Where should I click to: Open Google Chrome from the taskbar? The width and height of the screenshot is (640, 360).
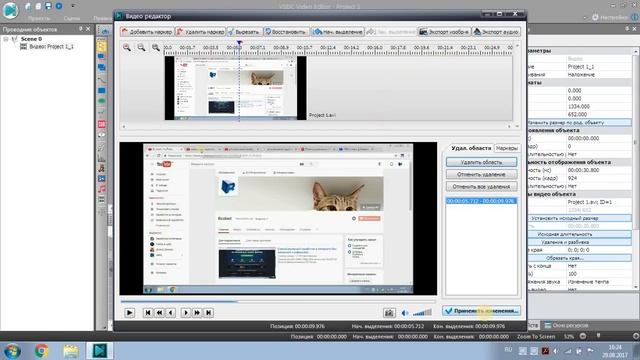pyautogui.click(x=41, y=351)
